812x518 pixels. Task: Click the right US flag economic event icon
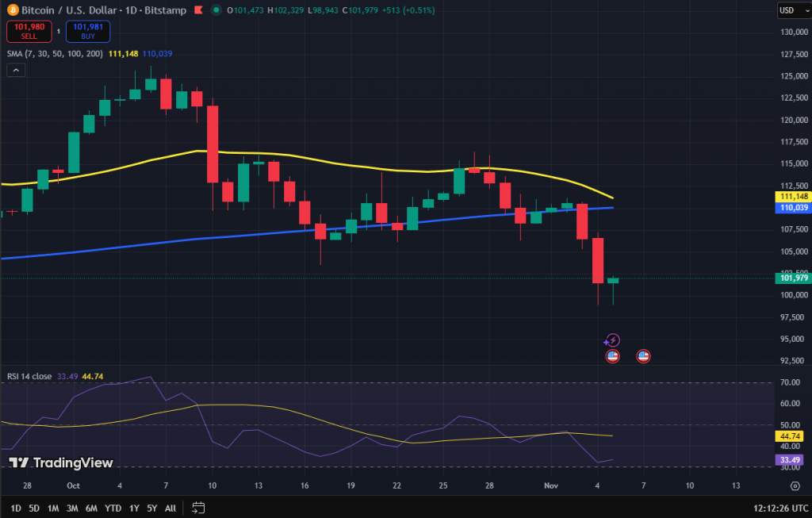643,356
